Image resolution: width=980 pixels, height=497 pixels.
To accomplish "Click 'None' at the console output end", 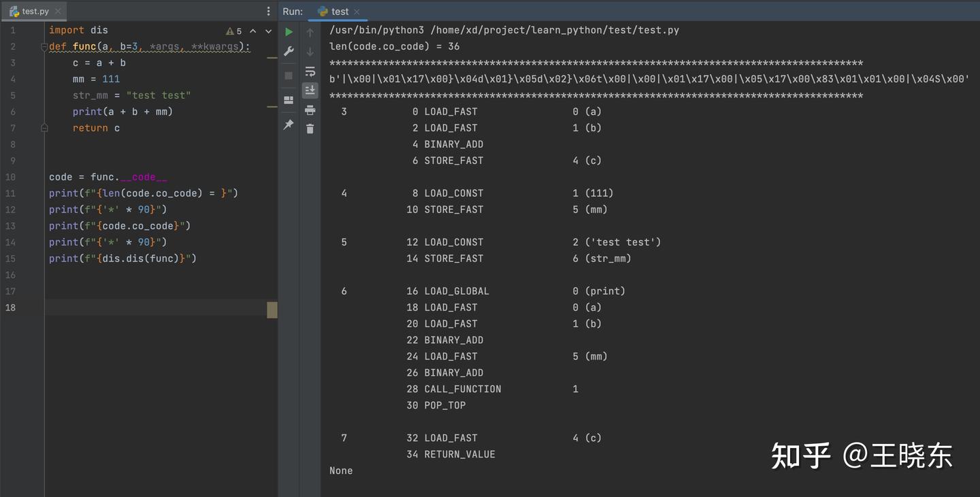I will [341, 471].
